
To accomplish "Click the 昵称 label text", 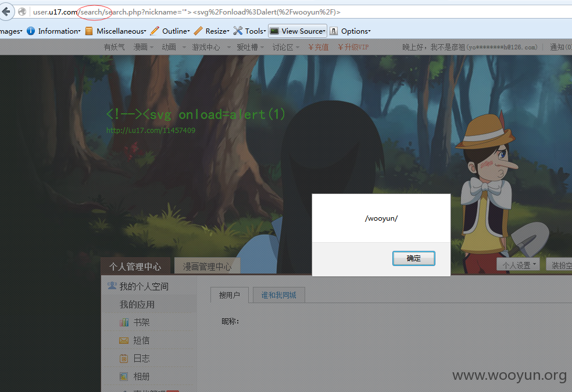I will pyautogui.click(x=230, y=321).
